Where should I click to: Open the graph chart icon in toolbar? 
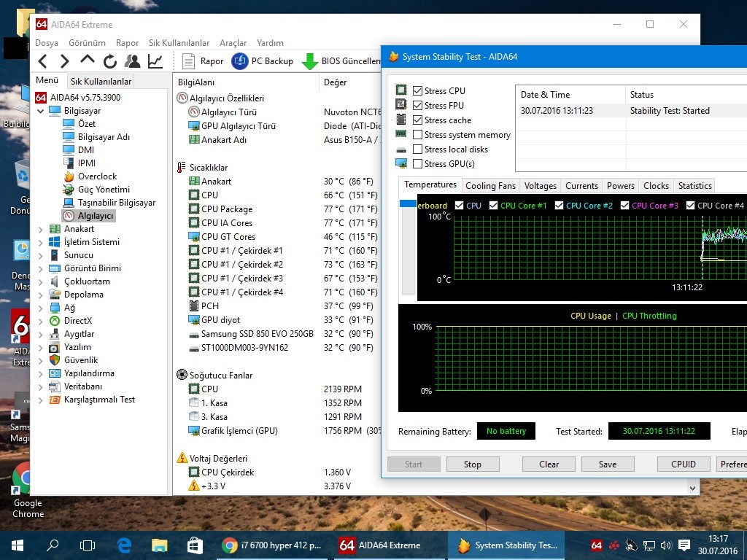pos(155,61)
